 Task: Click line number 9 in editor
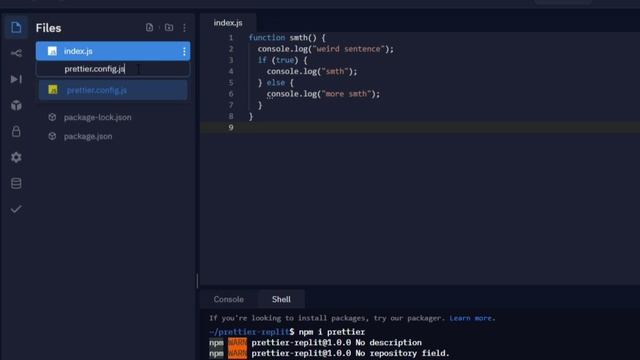(231, 127)
